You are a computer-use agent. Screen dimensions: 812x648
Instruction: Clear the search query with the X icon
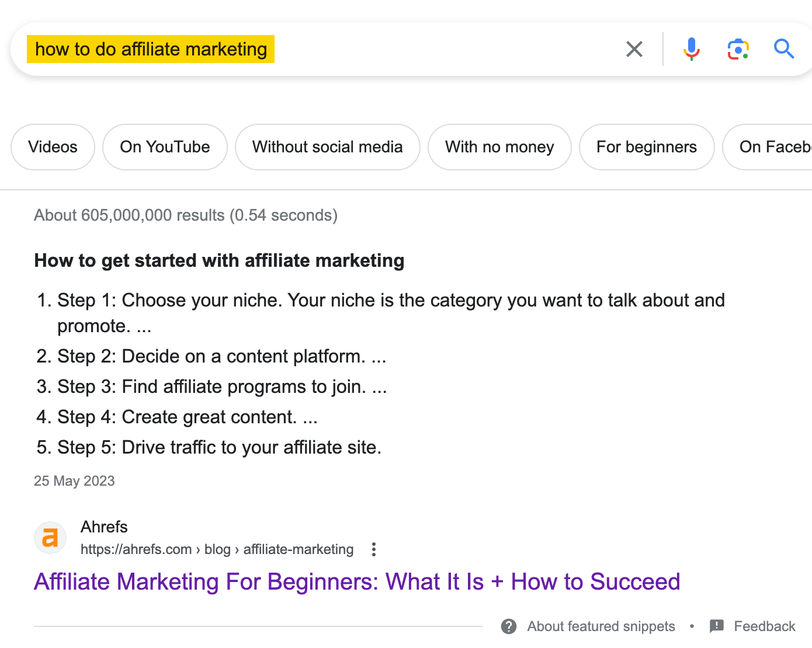[634, 49]
